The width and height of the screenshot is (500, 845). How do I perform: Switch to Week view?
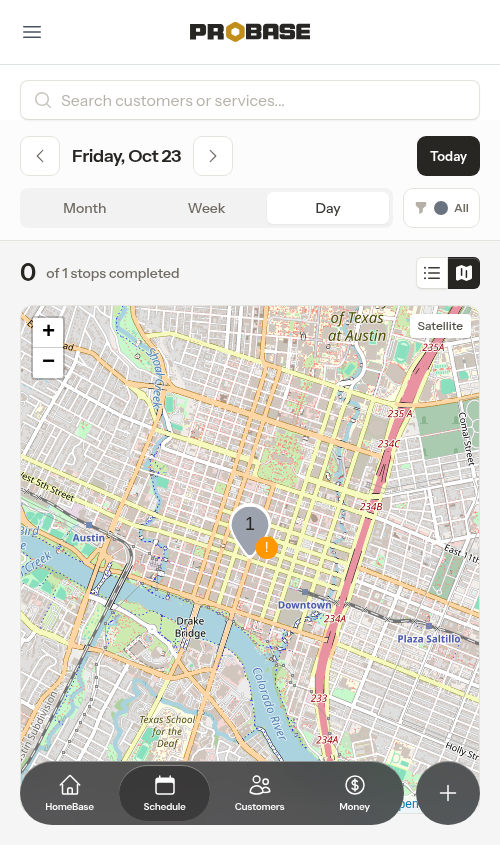pos(206,208)
